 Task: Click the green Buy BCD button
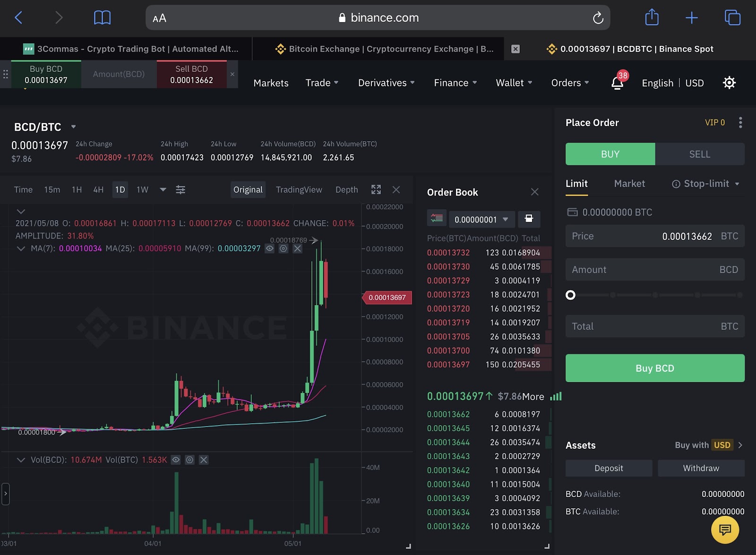coord(655,368)
